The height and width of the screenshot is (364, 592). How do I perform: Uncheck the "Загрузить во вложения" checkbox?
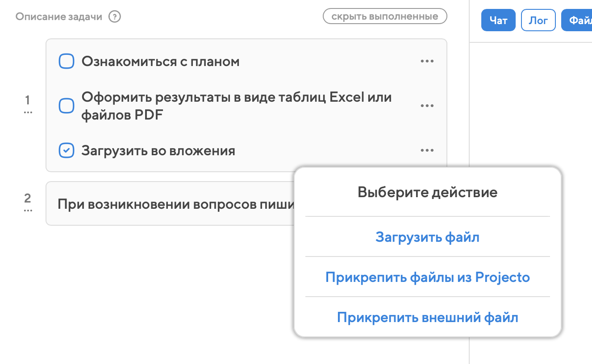tap(67, 151)
